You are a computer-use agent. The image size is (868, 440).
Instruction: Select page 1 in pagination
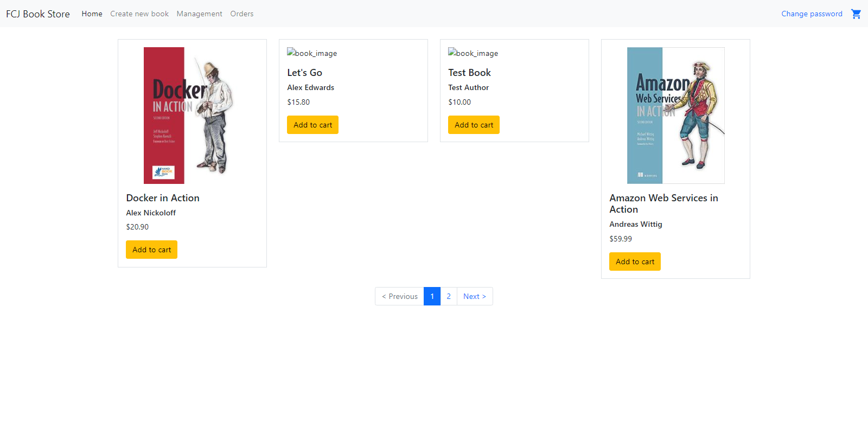(x=432, y=296)
